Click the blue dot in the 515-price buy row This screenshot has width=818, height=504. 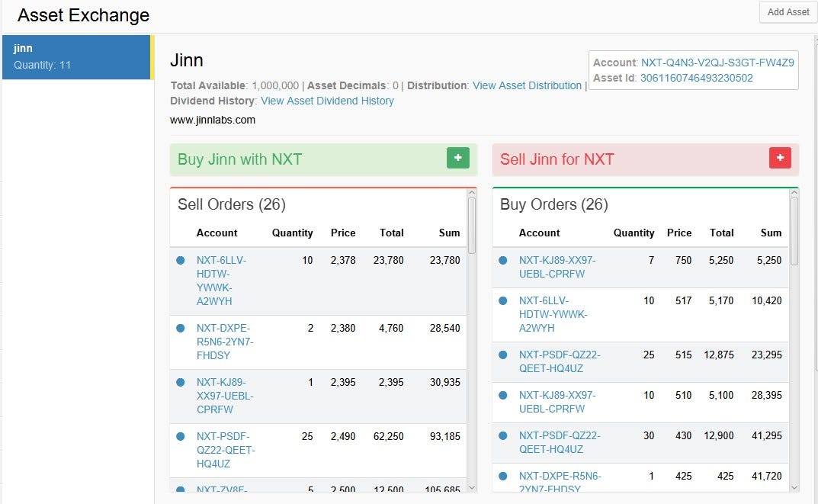pyautogui.click(x=503, y=355)
